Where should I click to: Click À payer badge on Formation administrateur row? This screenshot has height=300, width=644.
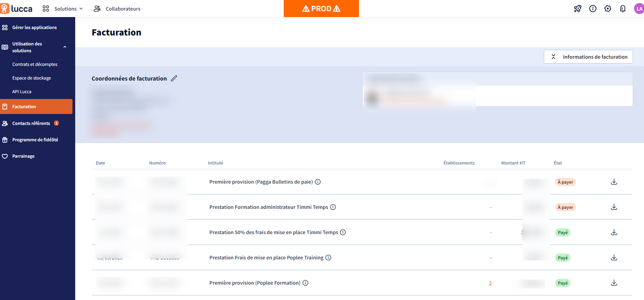(565, 207)
